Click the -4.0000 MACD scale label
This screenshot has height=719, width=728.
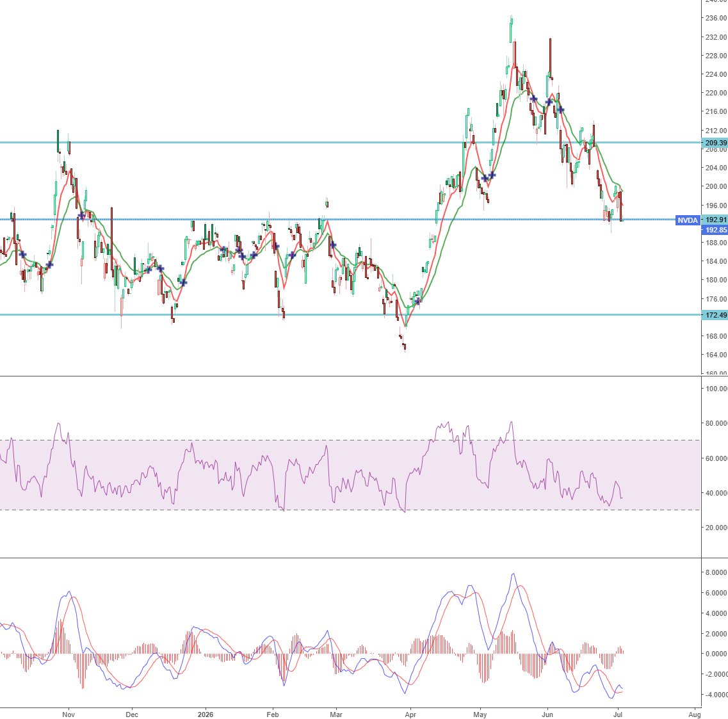(716, 695)
